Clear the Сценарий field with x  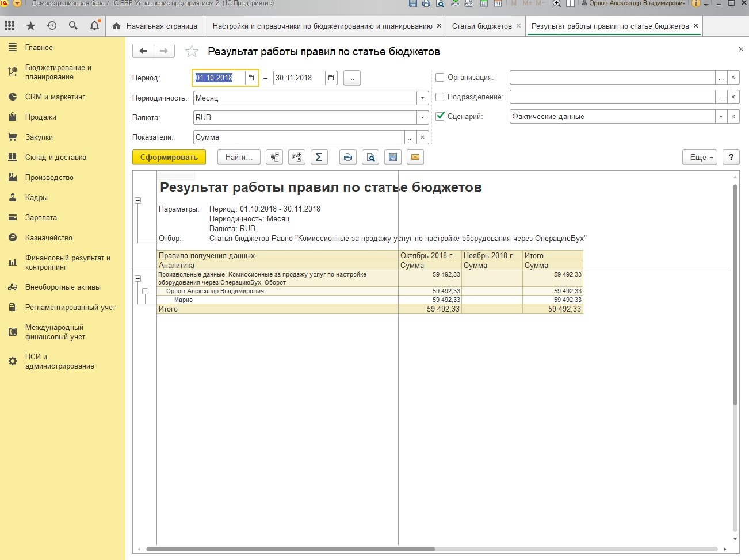pos(733,117)
